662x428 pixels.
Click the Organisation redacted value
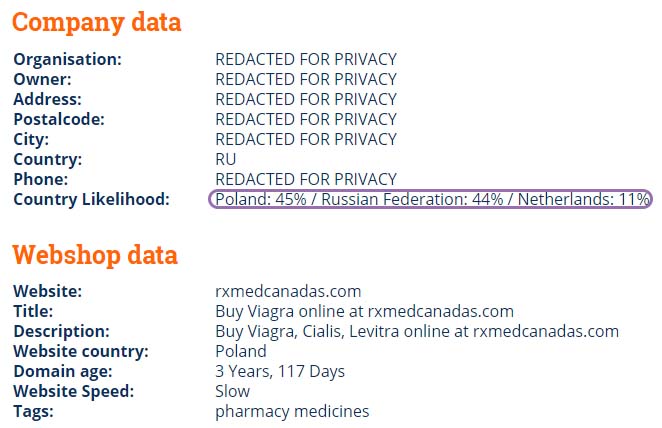coord(306,60)
